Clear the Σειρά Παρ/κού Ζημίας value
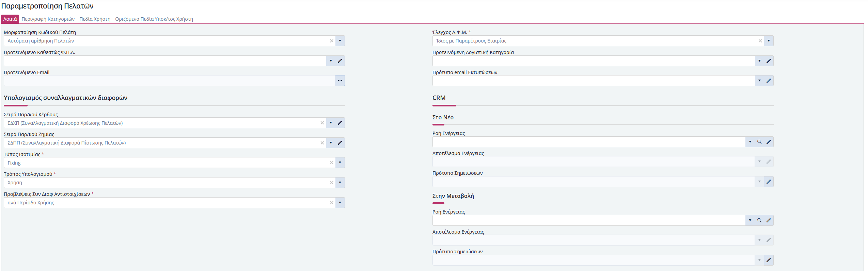868x271 pixels. coord(322,143)
